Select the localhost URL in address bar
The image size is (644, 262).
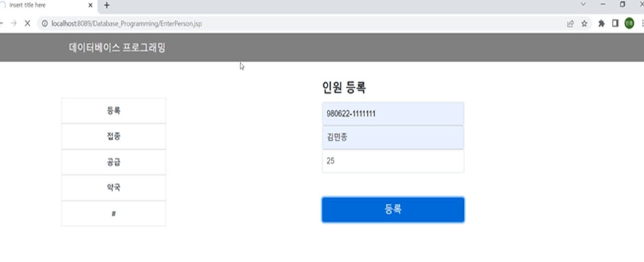pos(127,23)
